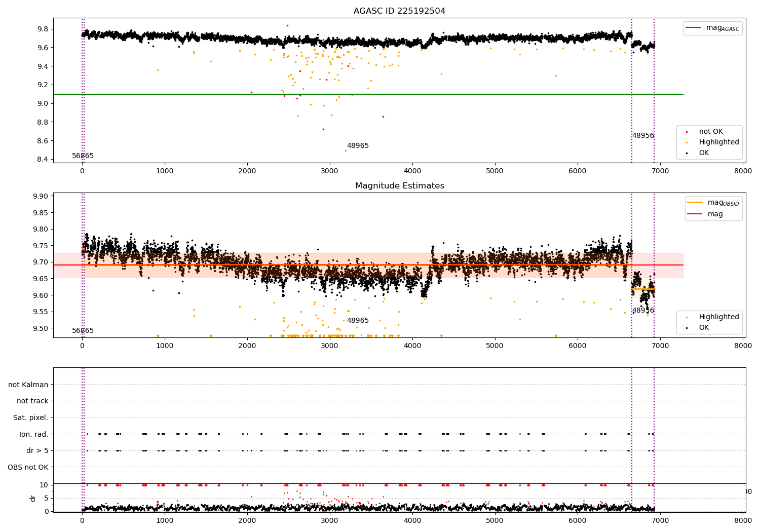Click the short orange mag OBSID segment near 6800
The width and height of the screenshot is (760, 532).
(643, 289)
